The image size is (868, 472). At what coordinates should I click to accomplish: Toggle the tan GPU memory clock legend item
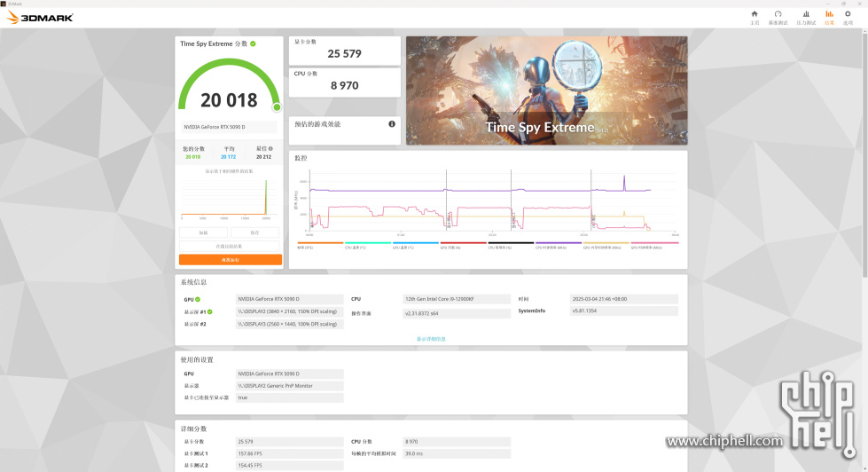[606, 245]
